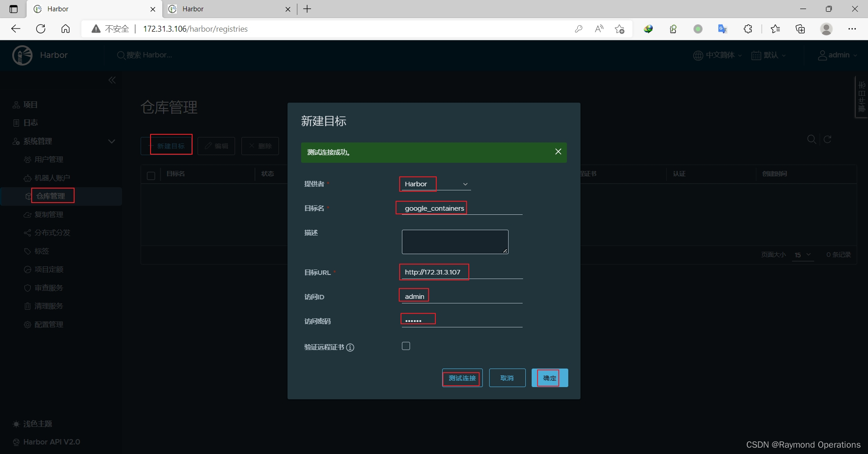Click the not-secure warning icon 不安全
Viewport: 868px width, 454px height.
point(110,29)
